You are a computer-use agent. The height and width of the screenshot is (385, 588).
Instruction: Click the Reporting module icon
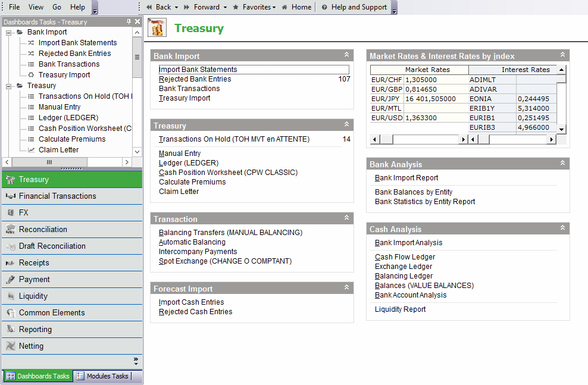[x=10, y=329]
